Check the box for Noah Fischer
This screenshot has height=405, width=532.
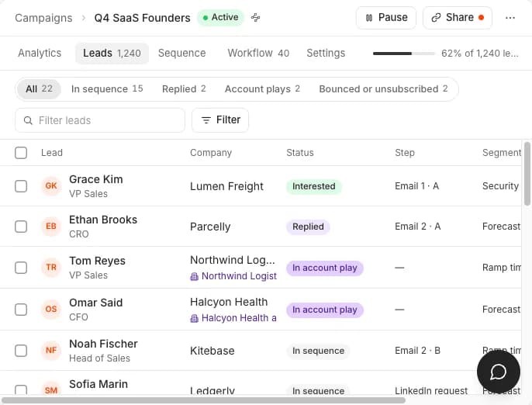[21, 351]
